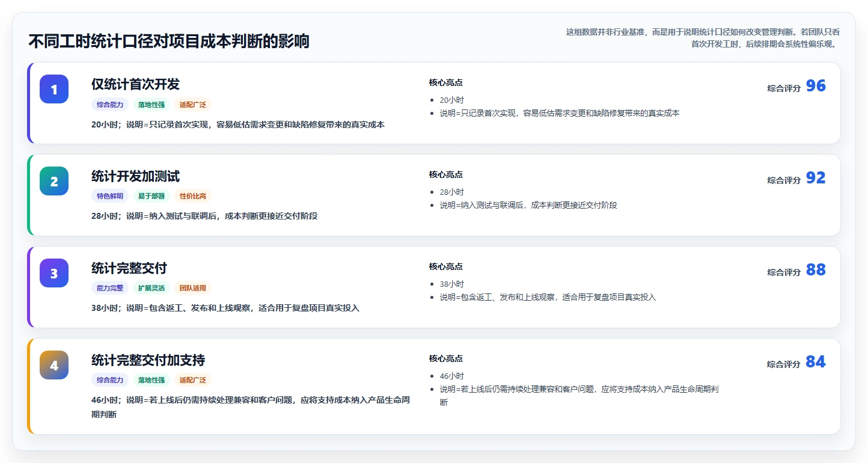Open the card title 统计完整交付

pos(129,268)
